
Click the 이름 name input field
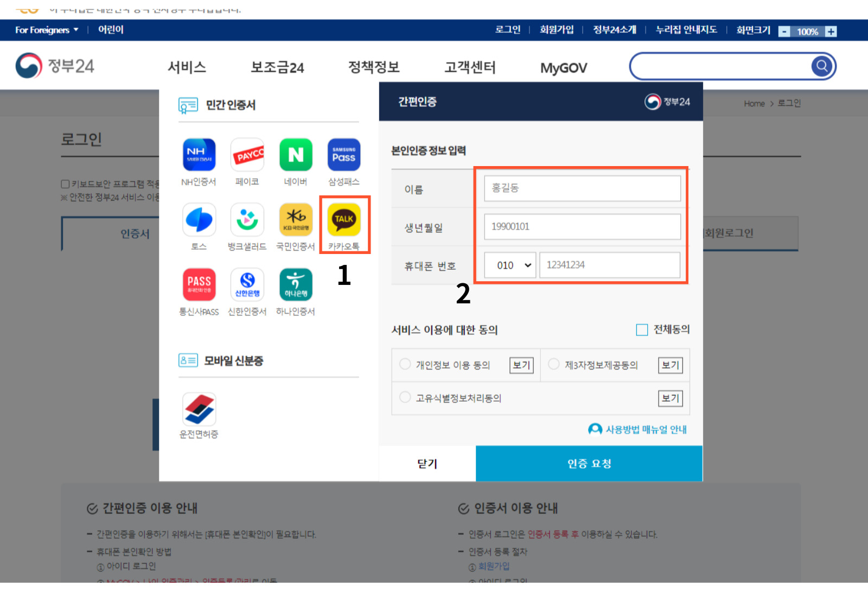tap(582, 188)
